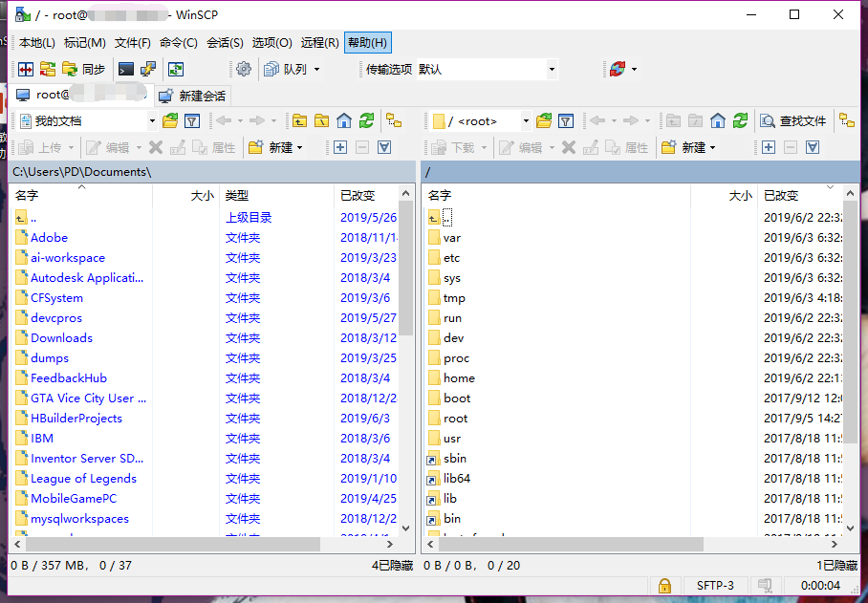
Task: Select the remote sbin symlink
Action: click(454, 459)
